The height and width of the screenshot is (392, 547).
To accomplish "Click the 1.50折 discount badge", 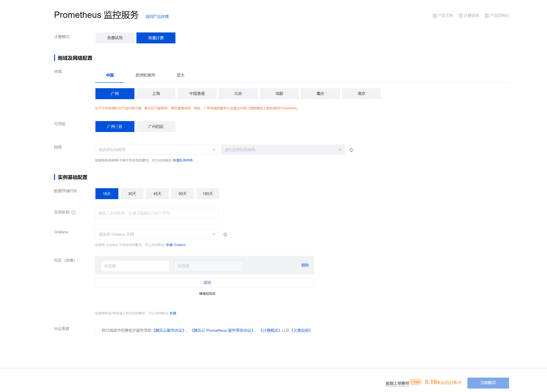I will (415, 382).
